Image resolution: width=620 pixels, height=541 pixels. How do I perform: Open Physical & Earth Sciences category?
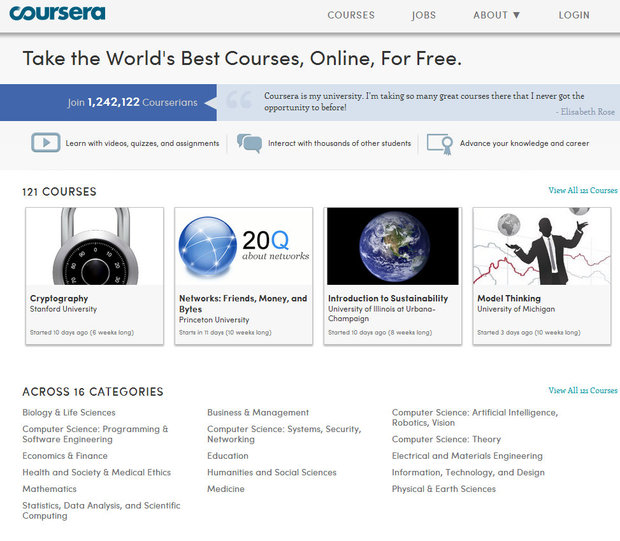pos(443,489)
